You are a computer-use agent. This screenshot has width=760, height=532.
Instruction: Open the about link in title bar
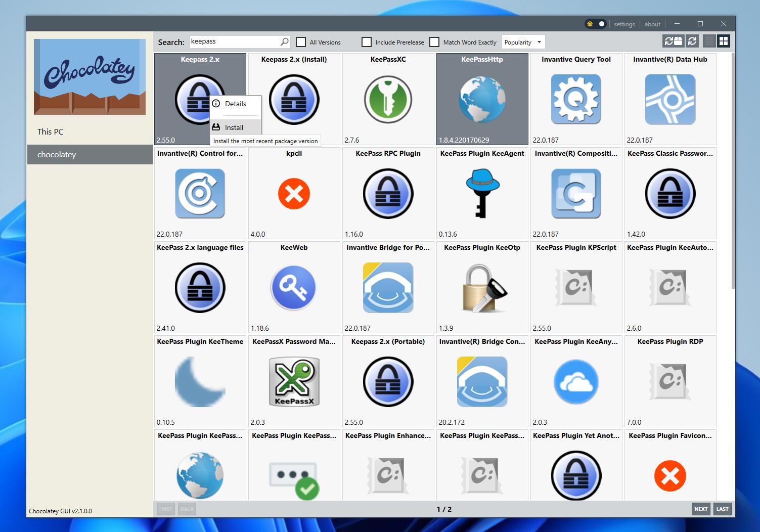click(x=652, y=24)
